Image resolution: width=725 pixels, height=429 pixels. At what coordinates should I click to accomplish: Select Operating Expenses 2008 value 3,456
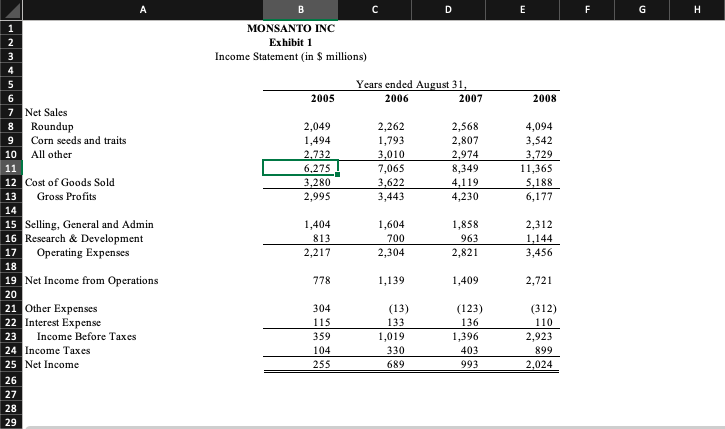pos(539,252)
